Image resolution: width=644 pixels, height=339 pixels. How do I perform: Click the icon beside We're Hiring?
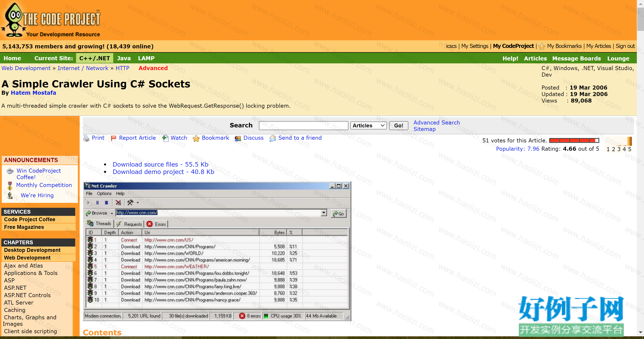coord(10,195)
